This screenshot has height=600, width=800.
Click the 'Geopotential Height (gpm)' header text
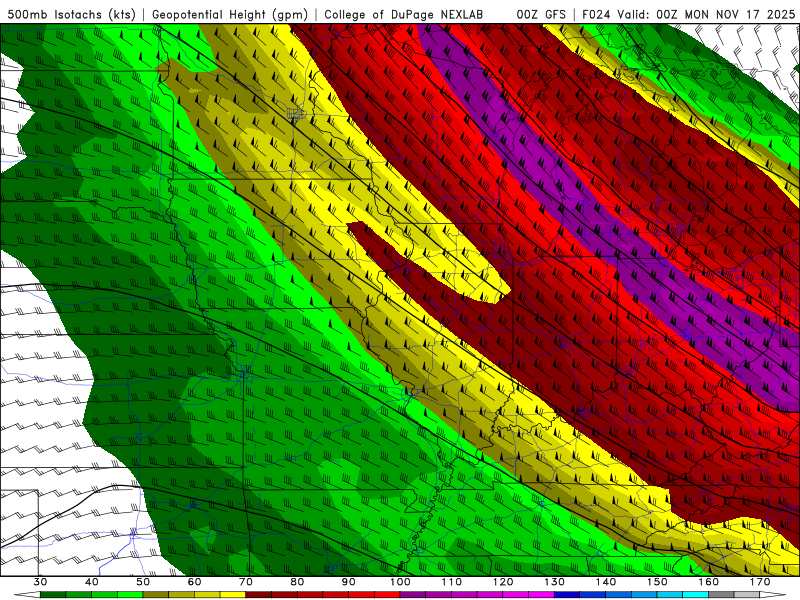(230, 14)
